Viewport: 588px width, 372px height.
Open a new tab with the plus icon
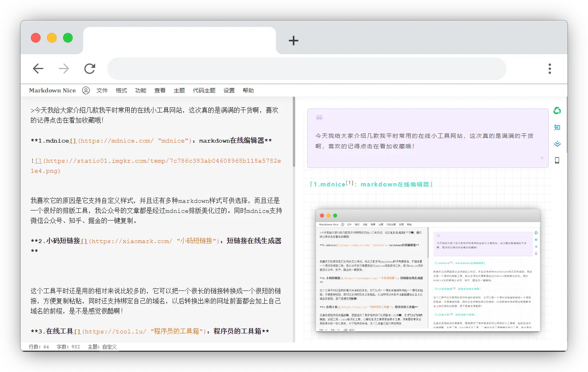(x=294, y=41)
